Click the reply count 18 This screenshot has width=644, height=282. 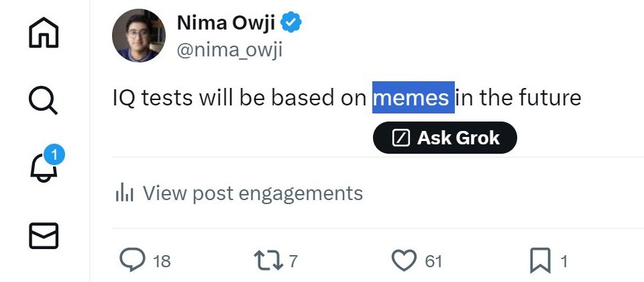tap(162, 261)
